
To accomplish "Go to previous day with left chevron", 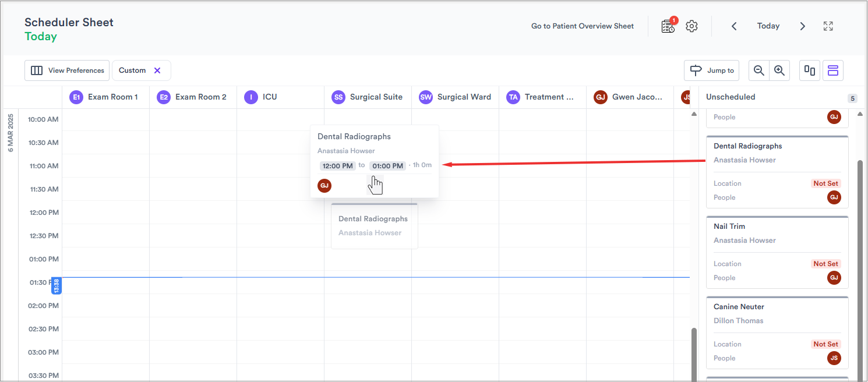I will (734, 26).
